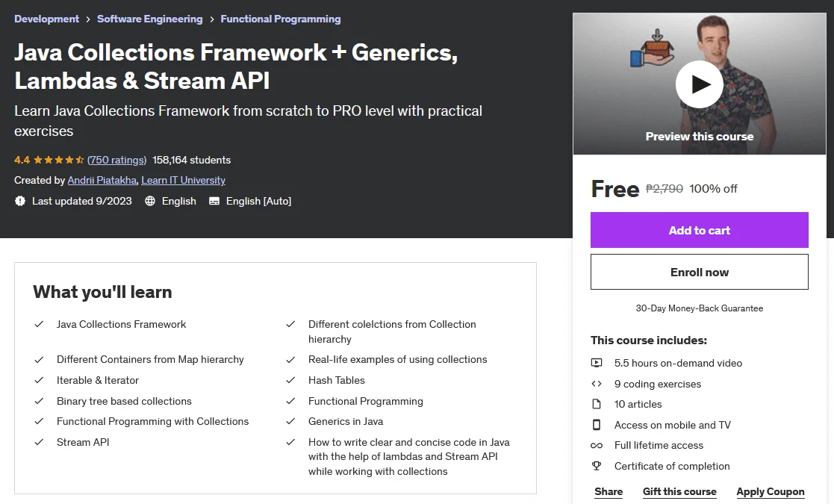Screen dimensions: 834x504
Task: Click the chevron after Software Engineering
Action: click(212, 19)
